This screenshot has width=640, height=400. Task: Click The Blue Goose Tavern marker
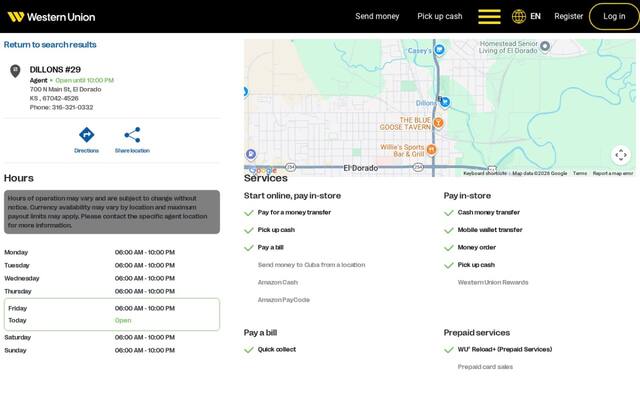(x=438, y=122)
